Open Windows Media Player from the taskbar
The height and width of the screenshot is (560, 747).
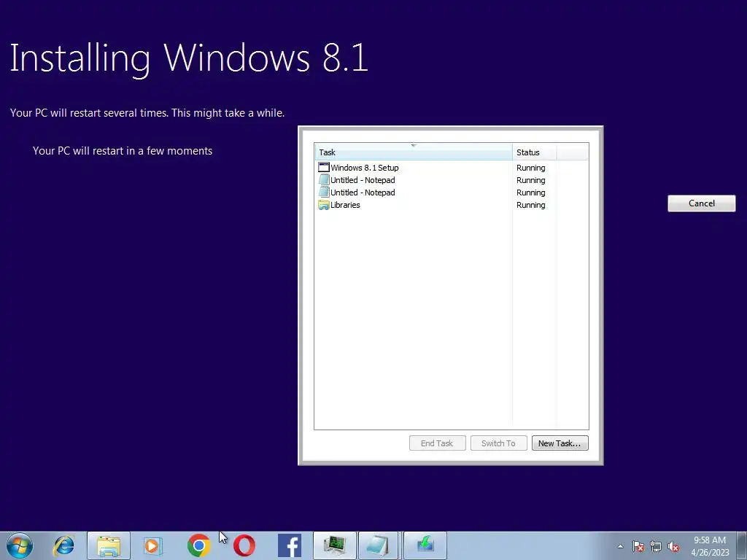153,545
